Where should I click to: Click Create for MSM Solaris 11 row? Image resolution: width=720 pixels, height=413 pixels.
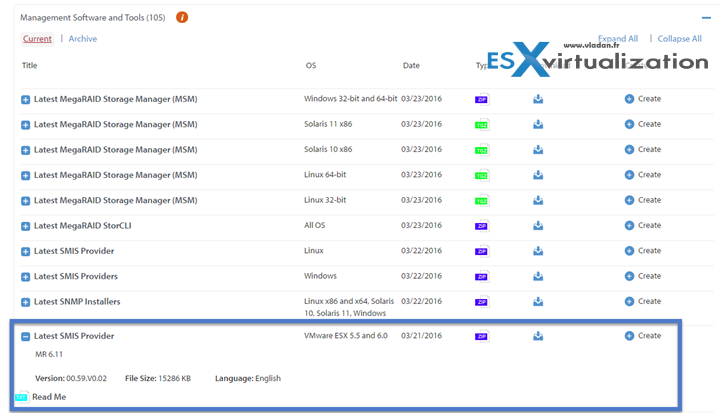point(643,124)
